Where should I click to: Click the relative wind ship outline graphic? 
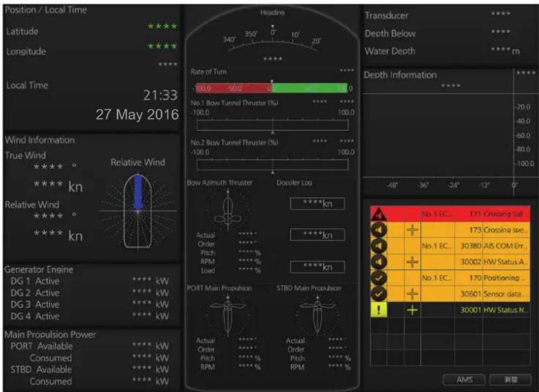coord(138,211)
